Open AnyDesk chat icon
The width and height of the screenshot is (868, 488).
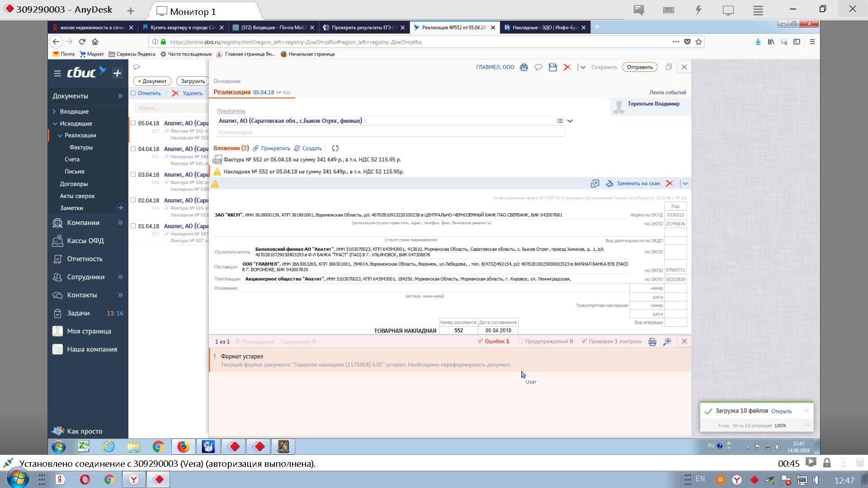tap(639, 10)
